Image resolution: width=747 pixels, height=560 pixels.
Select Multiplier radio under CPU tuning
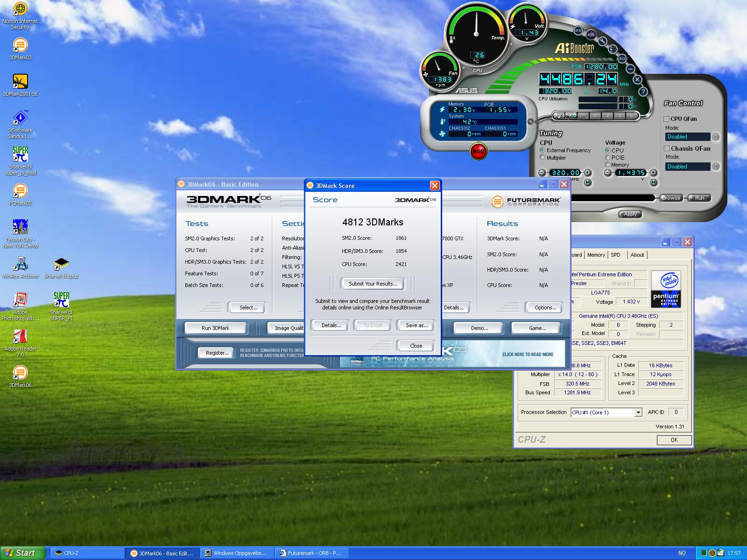pos(542,158)
